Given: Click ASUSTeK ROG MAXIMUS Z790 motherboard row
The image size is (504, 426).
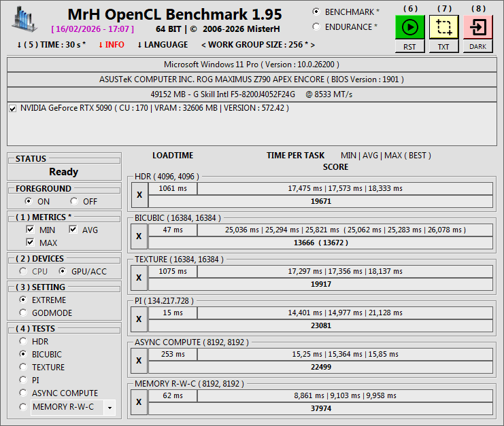Looking at the screenshot, I should coord(252,79).
